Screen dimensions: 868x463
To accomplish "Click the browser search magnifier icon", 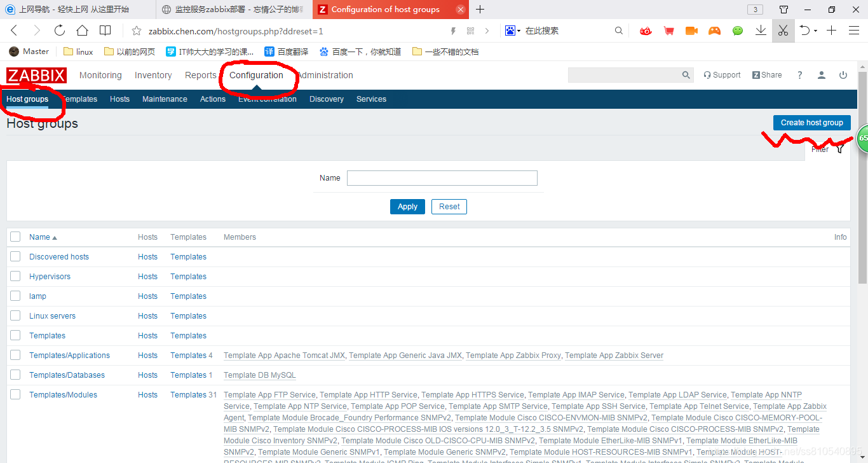I will coord(619,31).
